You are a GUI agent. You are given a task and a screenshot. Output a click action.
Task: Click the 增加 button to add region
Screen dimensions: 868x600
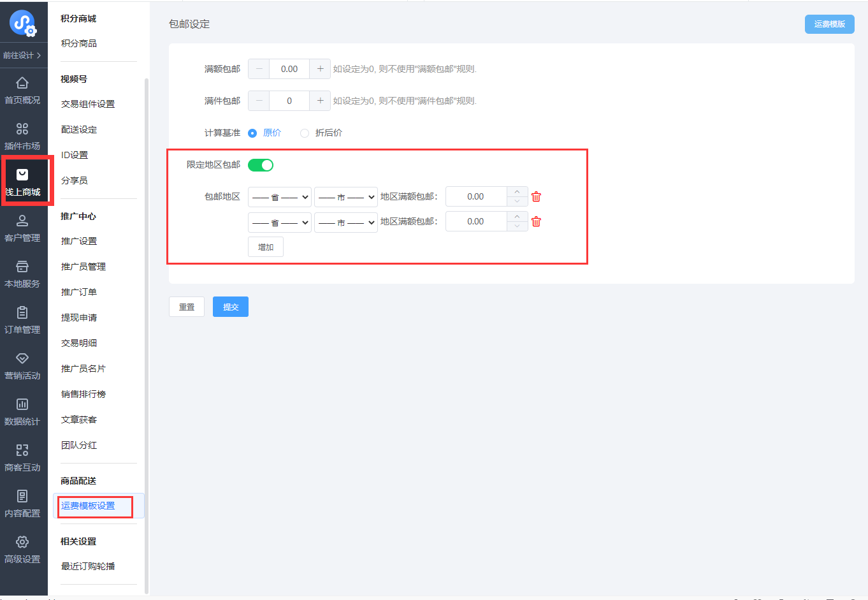click(266, 247)
